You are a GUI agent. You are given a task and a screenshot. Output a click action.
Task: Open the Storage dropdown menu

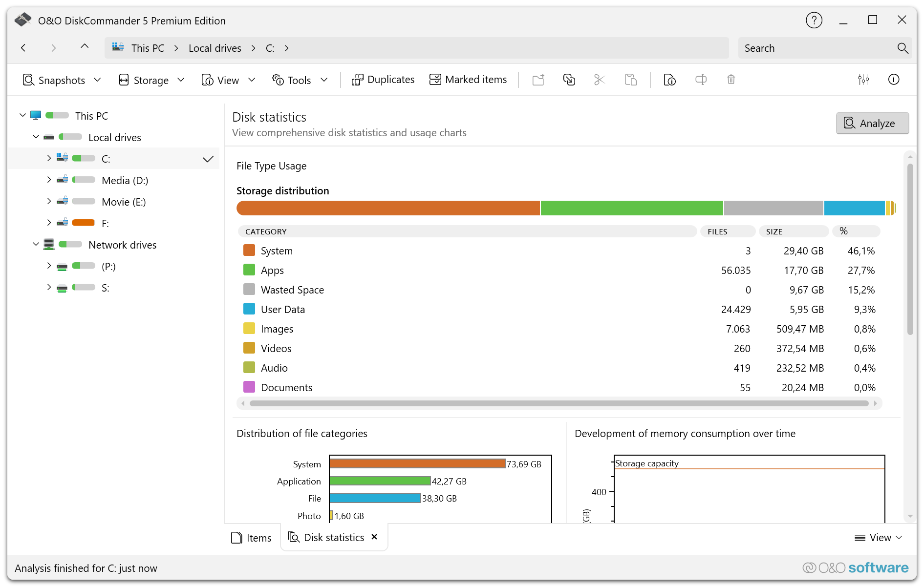[151, 80]
